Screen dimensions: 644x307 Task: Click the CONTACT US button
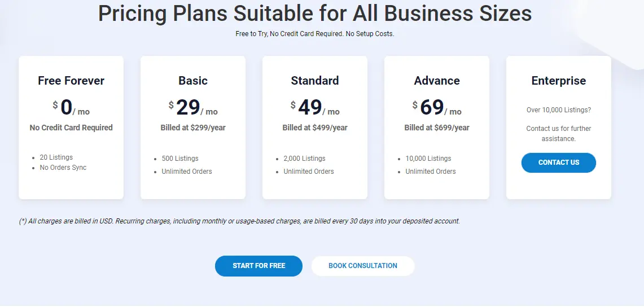[x=559, y=163]
